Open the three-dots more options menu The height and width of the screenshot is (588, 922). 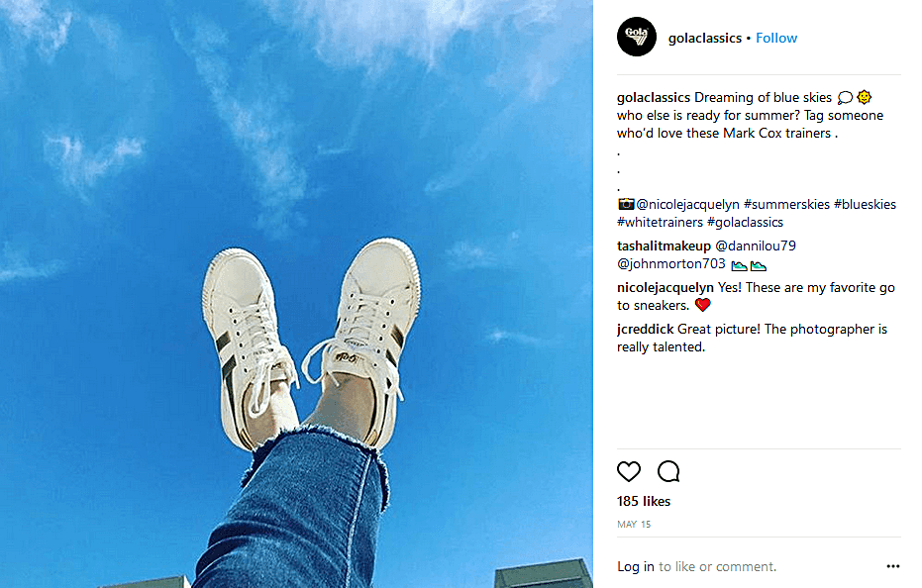892,566
